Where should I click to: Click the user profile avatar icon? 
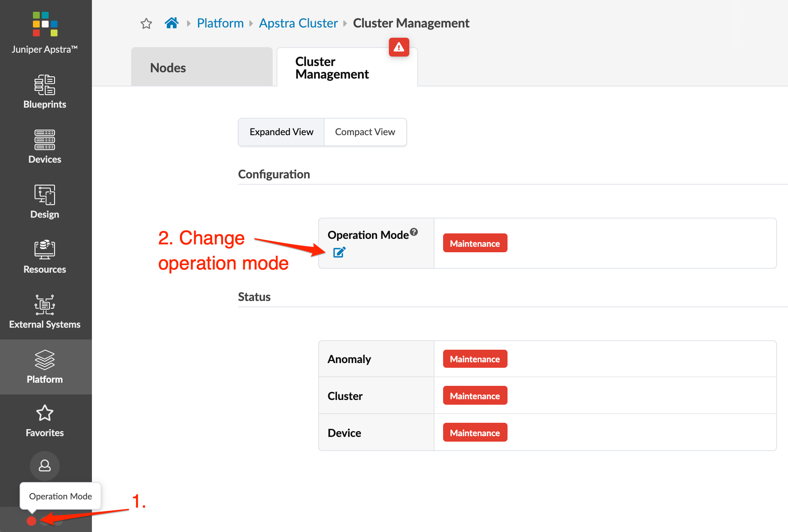[45, 466]
